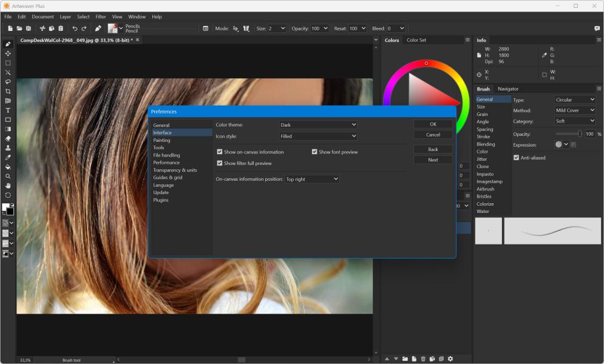This screenshot has width=604, height=364.
Task: Click the layer delete trash icon
Action: [423, 359]
